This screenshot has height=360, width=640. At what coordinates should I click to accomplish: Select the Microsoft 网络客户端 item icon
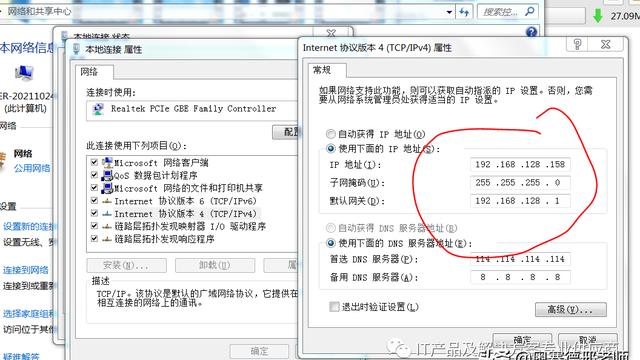tap(107, 162)
